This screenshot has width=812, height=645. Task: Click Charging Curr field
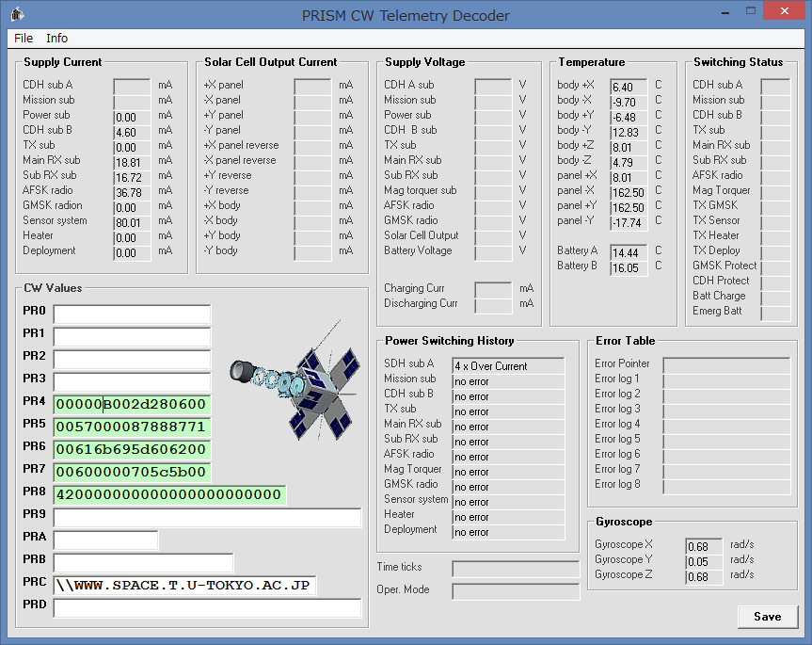[493, 290]
